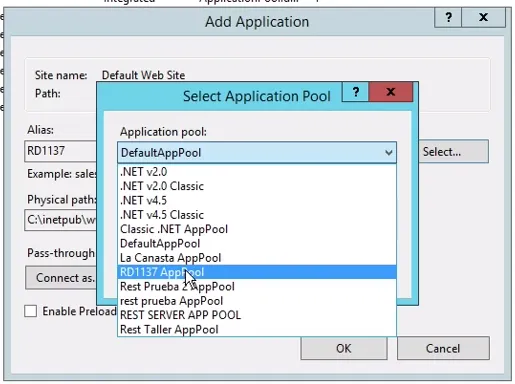Confirm with the OK button
515x384 pixels.
tap(344, 348)
